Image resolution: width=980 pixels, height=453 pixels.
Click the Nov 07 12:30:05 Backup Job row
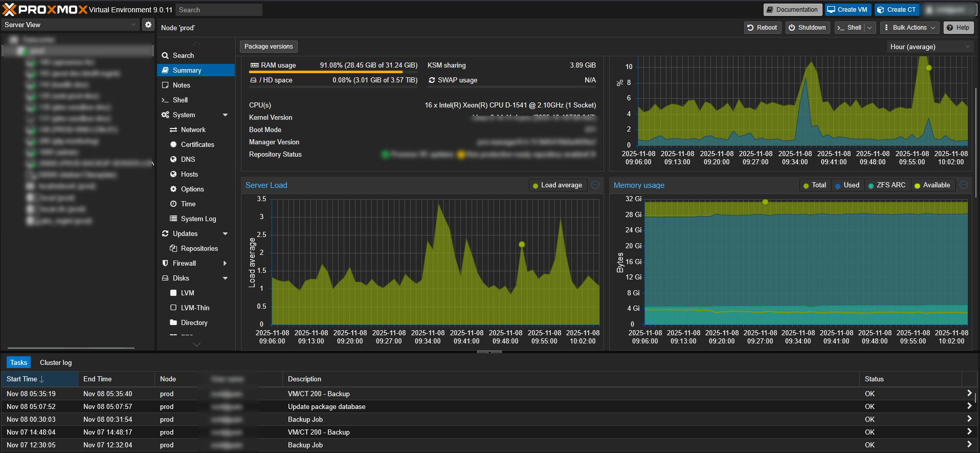488,445
